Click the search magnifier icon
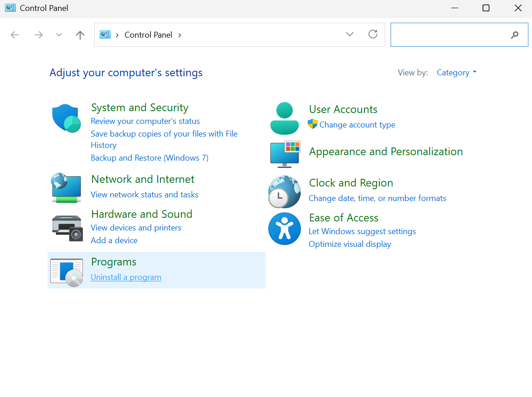This screenshot has width=532, height=397. click(x=514, y=34)
